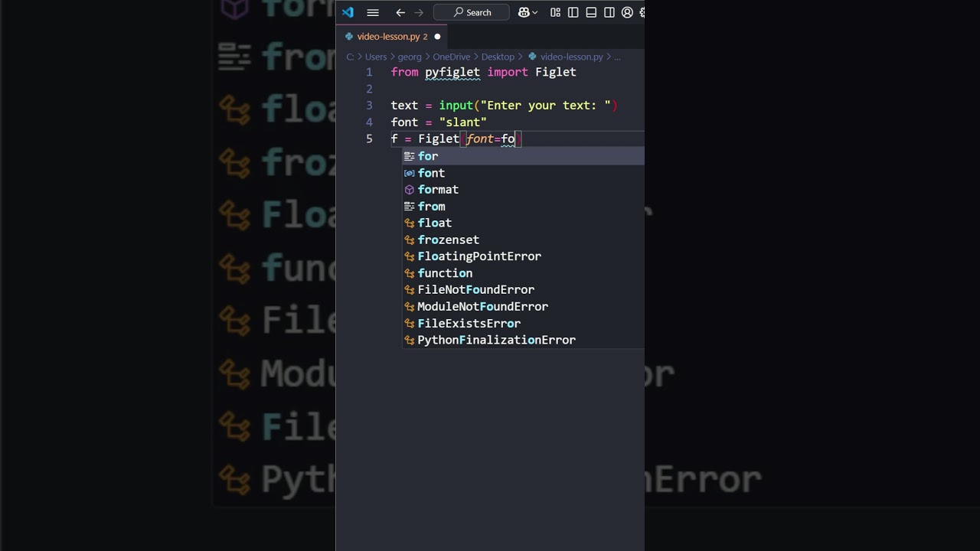Click line number 2 in the gutter
Viewport: 980px width, 551px height.
tap(369, 89)
